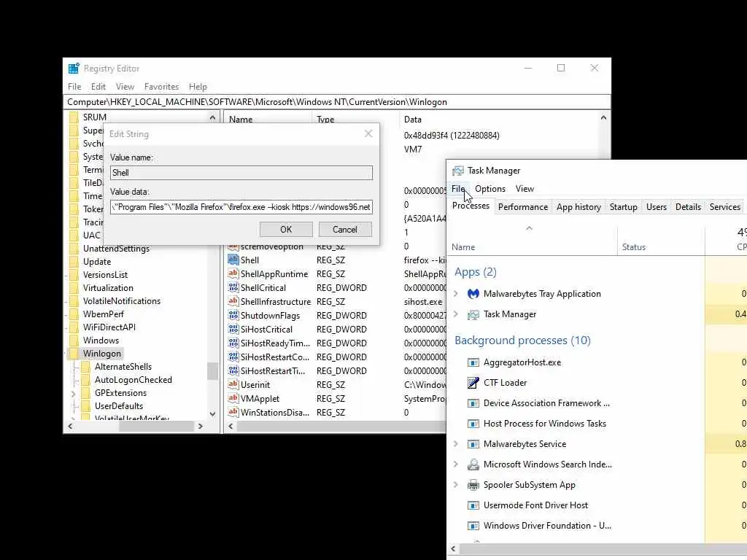Click the Usermode Font Driver Host icon
The height and width of the screenshot is (560, 747).
(473, 505)
